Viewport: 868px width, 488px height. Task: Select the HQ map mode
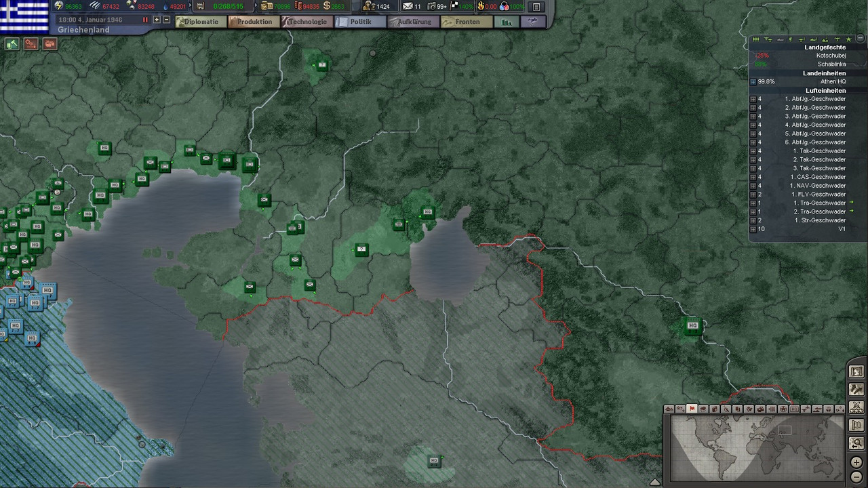click(794, 409)
